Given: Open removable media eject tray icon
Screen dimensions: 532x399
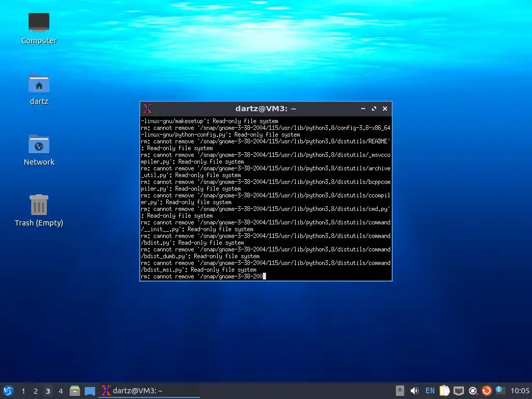Looking at the screenshot, I should tap(400, 391).
